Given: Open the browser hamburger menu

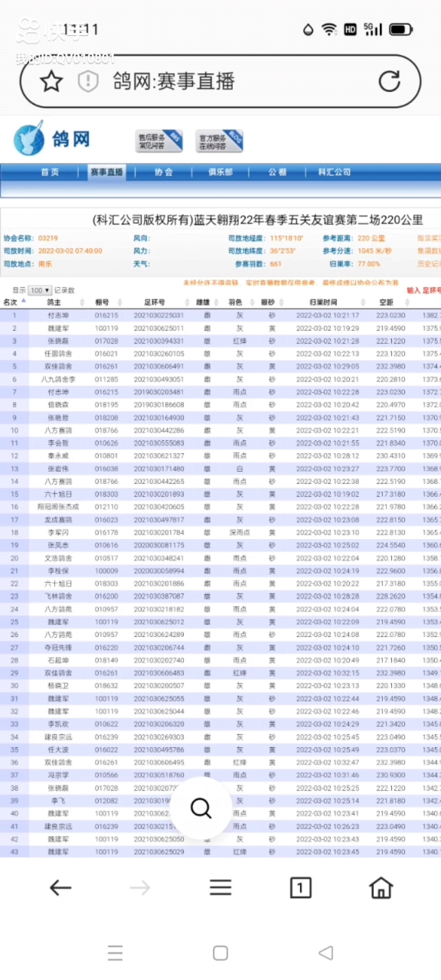Looking at the screenshot, I should tap(220, 887).
